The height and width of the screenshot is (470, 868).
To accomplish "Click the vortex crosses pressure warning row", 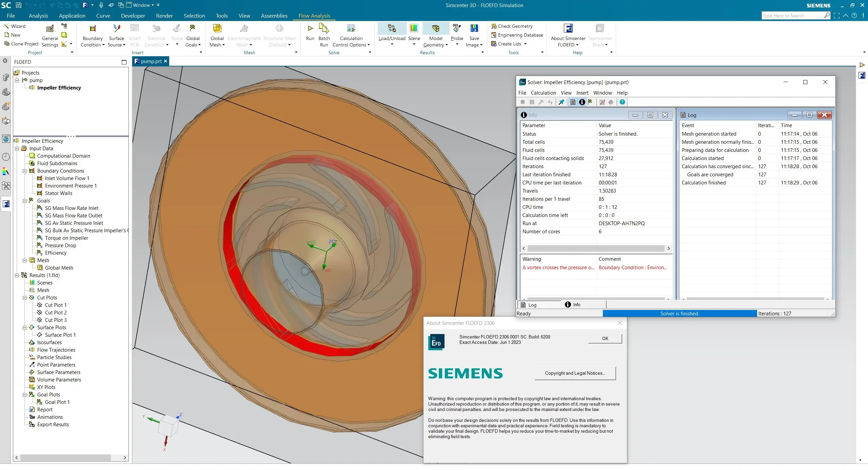I will (x=596, y=268).
